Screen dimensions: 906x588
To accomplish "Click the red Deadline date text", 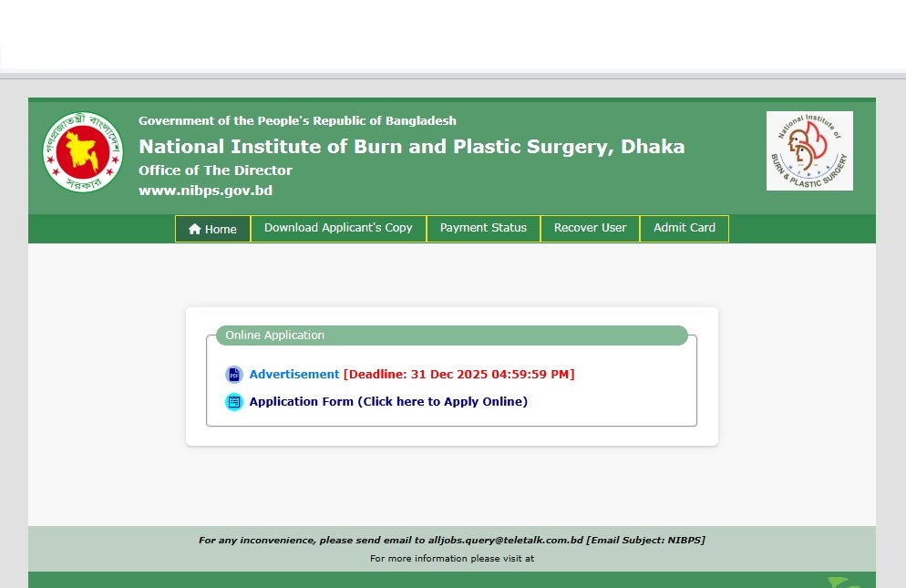I will pyautogui.click(x=458, y=375).
